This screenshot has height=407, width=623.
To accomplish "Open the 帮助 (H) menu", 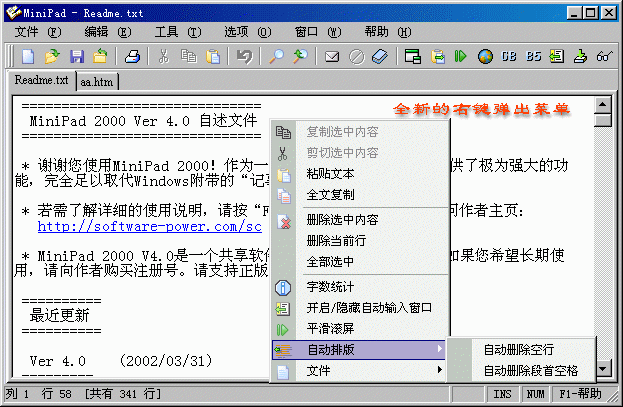I will 388,32.
